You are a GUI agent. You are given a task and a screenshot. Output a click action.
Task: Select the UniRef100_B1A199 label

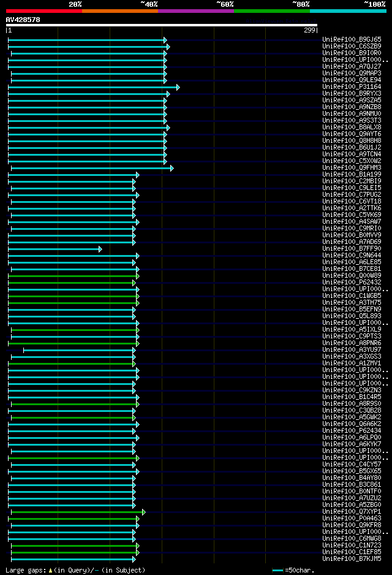tap(352, 174)
